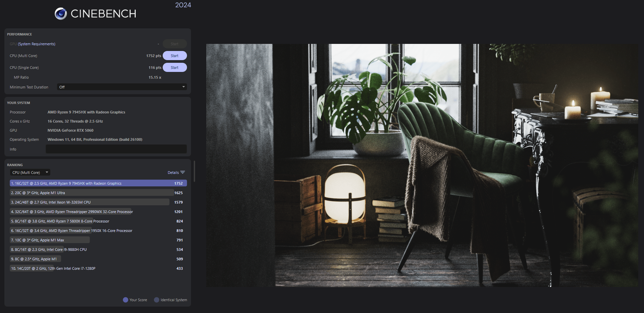Click the Cinebench logo icon

pos(61,14)
